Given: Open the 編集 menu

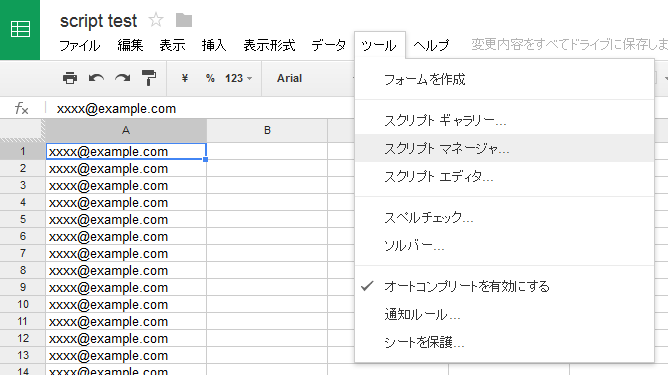Looking at the screenshot, I should (x=130, y=45).
